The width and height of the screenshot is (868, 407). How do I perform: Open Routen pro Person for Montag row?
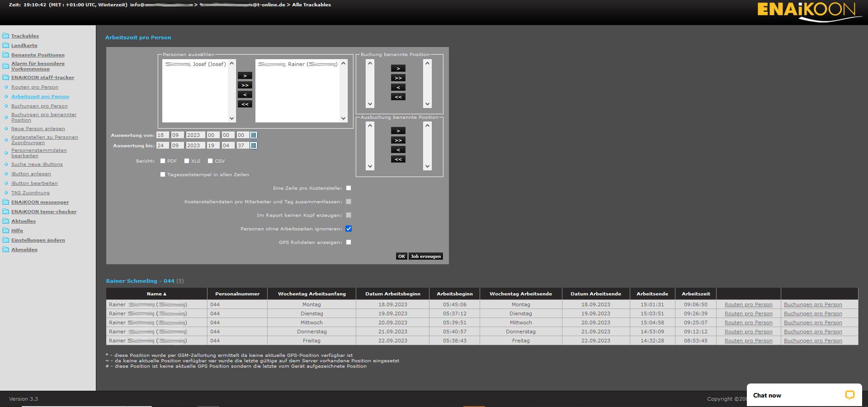pyautogui.click(x=748, y=304)
